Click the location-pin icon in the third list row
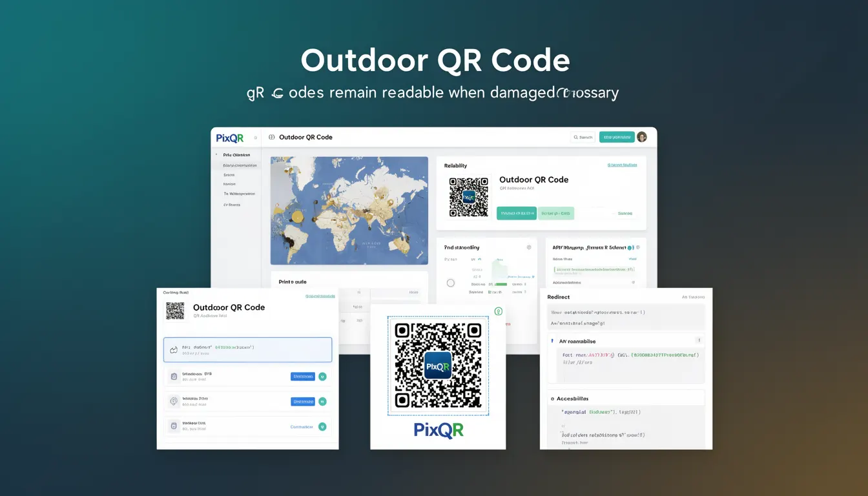The image size is (868, 496). point(174,401)
